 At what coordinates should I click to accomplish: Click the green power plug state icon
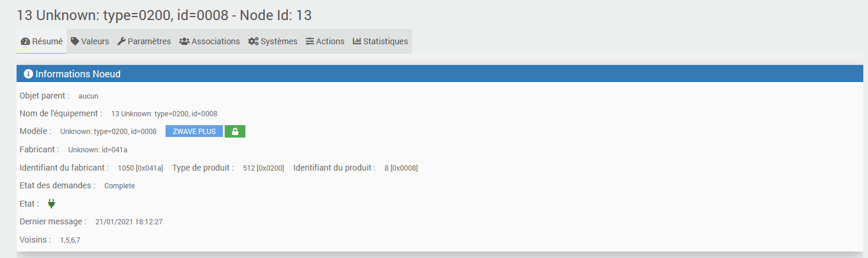click(x=51, y=204)
